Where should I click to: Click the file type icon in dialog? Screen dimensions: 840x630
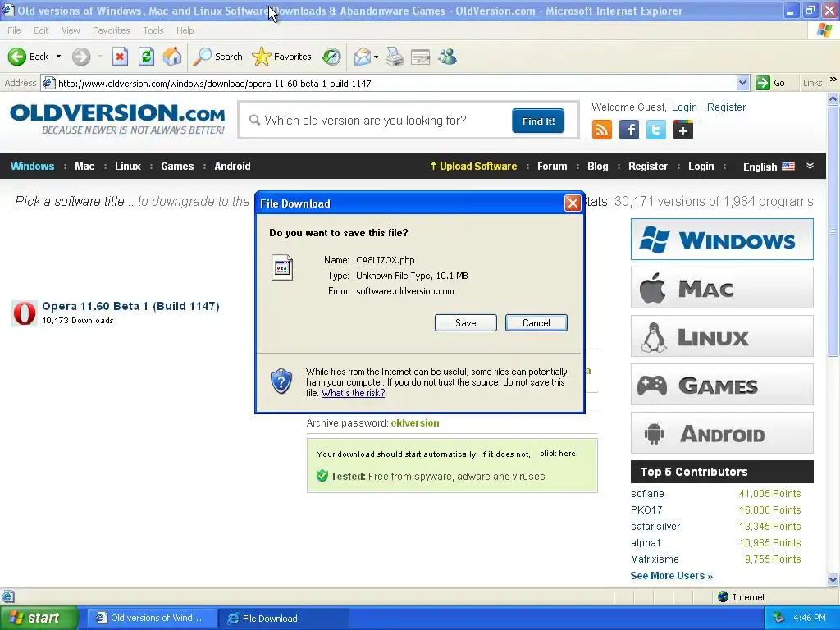click(282, 267)
